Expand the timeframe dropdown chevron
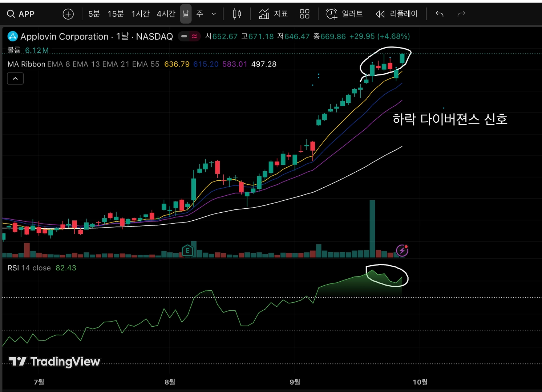This screenshot has height=392, width=542. point(214,14)
